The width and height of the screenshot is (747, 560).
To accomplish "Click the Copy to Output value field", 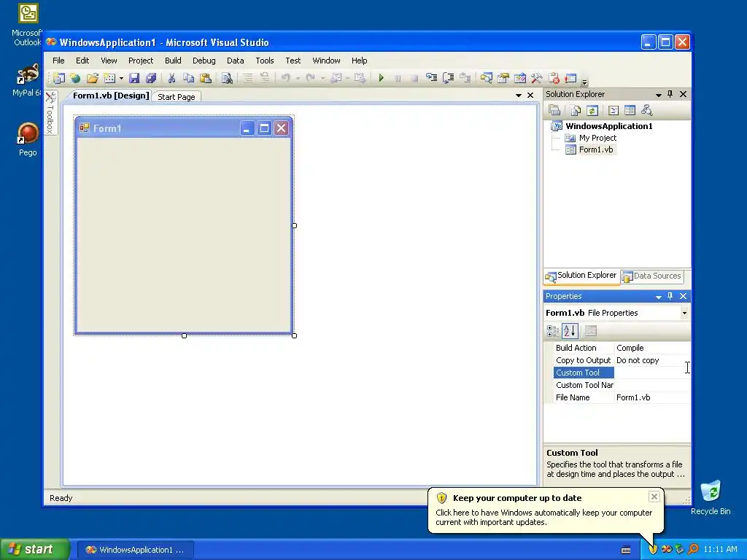I will tap(652, 360).
